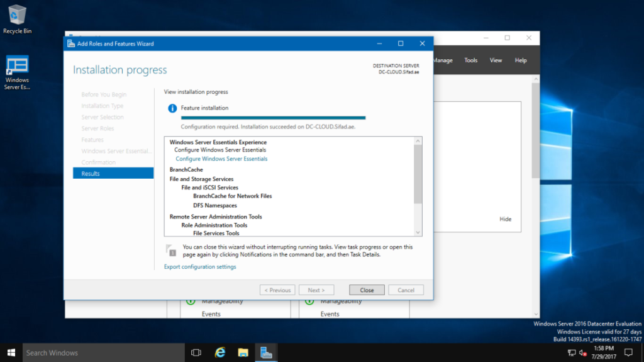Click the Feature installation info icon
This screenshot has width=644, height=362.
(x=172, y=108)
